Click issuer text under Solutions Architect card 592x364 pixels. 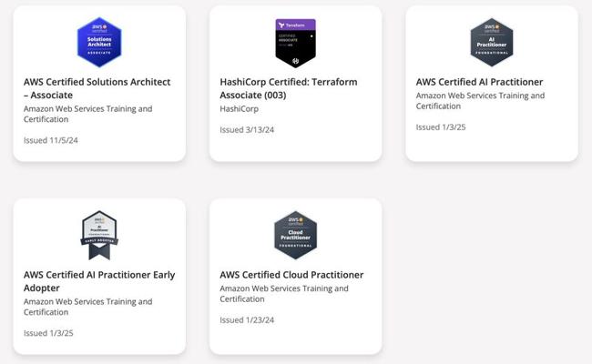(88, 114)
